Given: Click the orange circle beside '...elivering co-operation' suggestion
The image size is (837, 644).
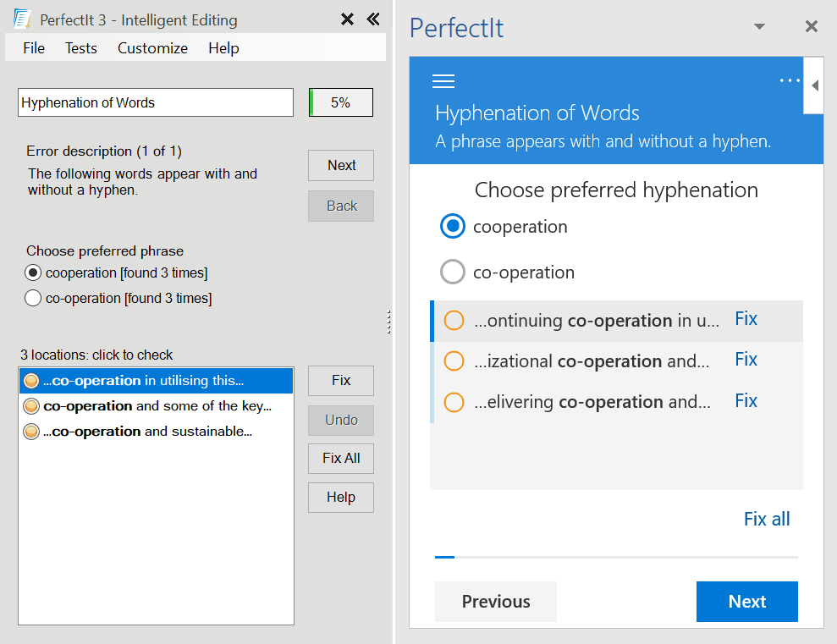Looking at the screenshot, I should point(454,402).
